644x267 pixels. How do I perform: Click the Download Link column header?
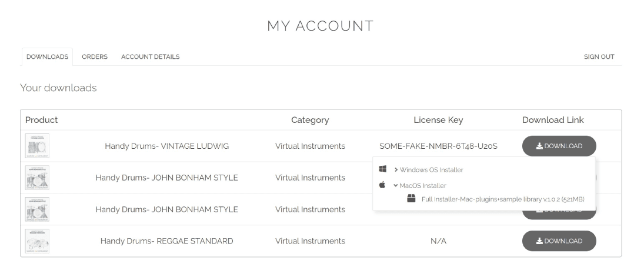coord(553,120)
